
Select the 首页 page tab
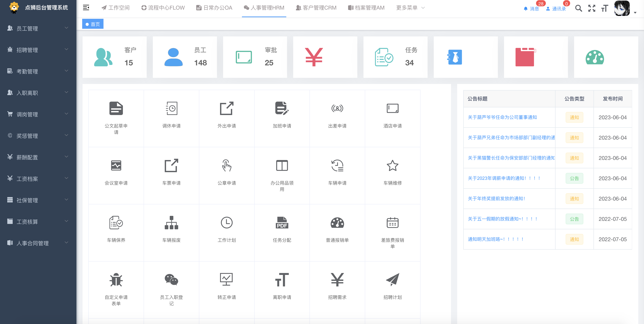click(93, 24)
